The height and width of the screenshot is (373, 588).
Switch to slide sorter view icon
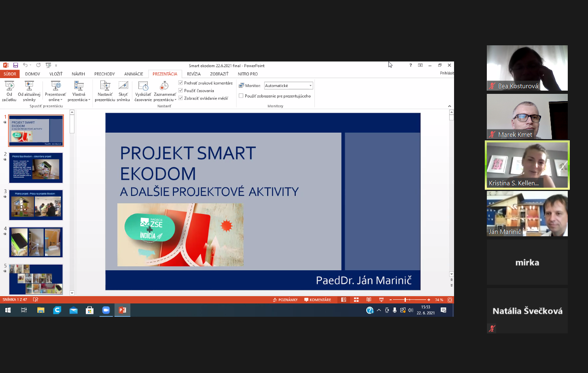coord(356,300)
